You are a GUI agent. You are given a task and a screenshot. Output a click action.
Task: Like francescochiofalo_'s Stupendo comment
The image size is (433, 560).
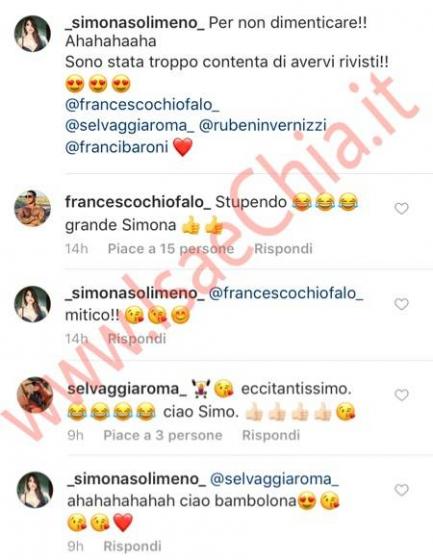(401, 209)
